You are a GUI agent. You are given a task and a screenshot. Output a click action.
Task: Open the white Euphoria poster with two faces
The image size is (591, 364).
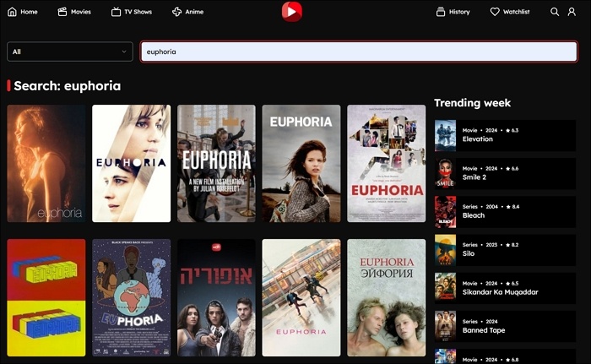coord(131,163)
